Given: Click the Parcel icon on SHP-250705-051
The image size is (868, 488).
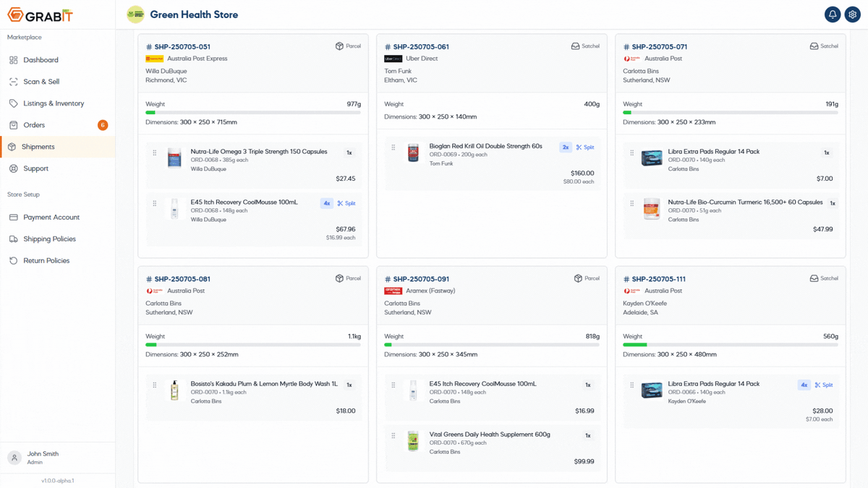Looking at the screenshot, I should 339,46.
